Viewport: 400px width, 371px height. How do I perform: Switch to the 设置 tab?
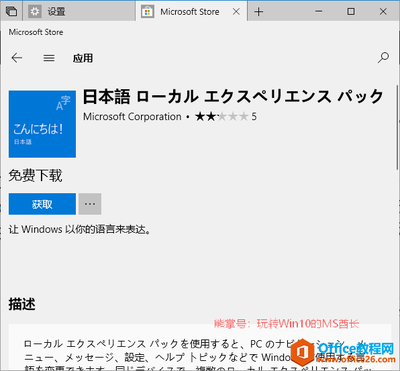79,12
